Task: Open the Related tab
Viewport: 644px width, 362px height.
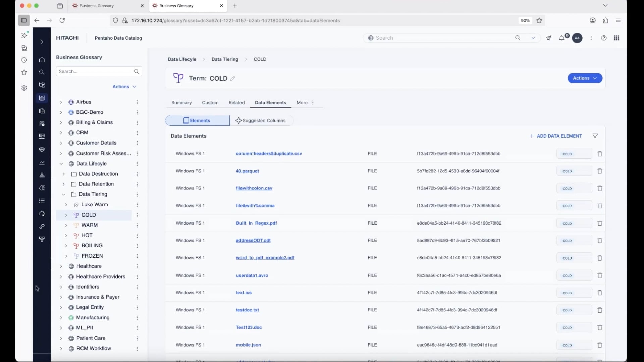Action: tap(236, 103)
